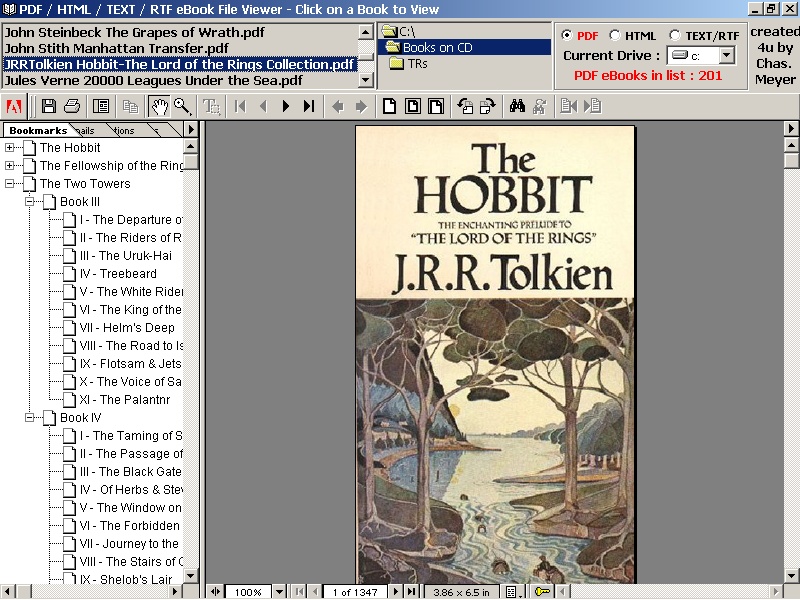Image resolution: width=800 pixels, height=600 pixels.
Task: Click the Find binoculars icon
Action: click(x=517, y=106)
